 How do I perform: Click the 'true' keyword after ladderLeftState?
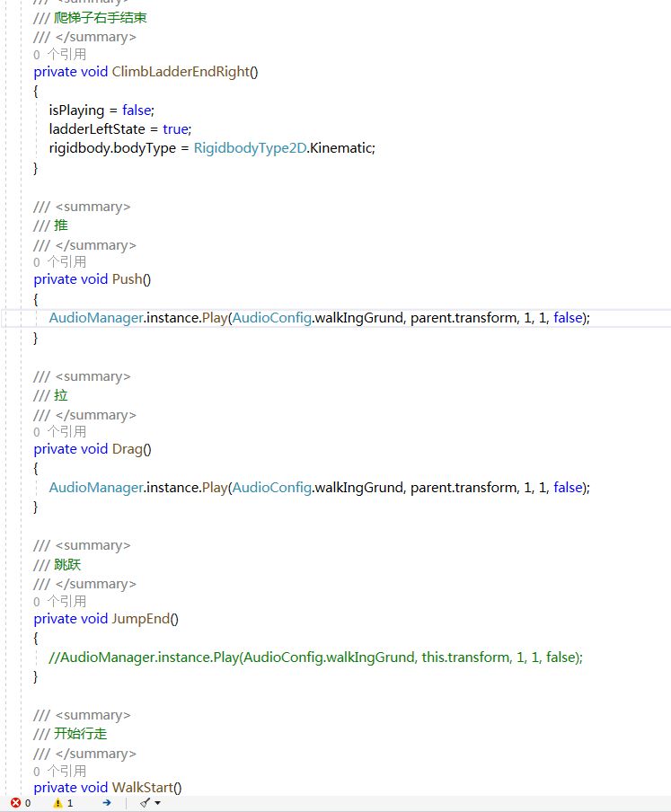[175, 129]
